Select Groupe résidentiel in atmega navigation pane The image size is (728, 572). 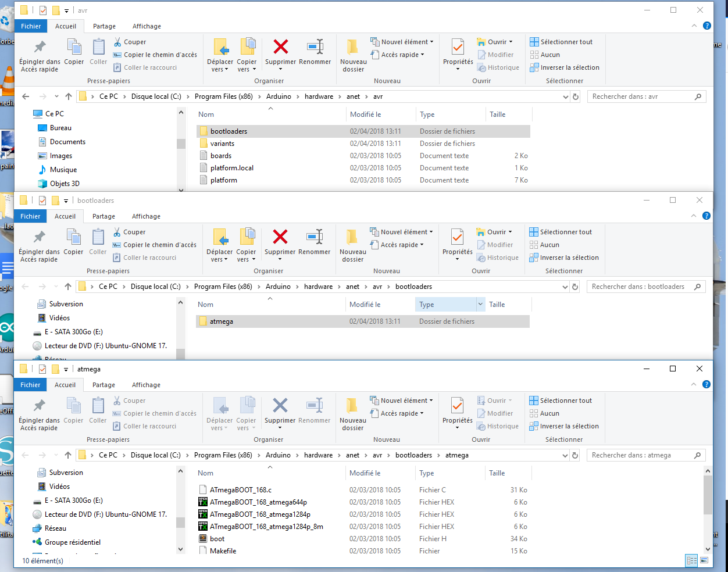coord(72,542)
